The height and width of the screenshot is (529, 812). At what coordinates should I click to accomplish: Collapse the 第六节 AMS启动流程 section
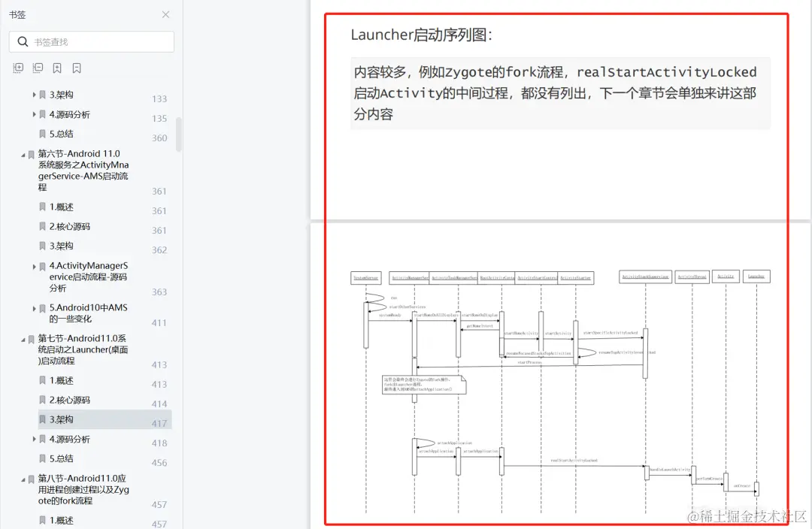22,154
